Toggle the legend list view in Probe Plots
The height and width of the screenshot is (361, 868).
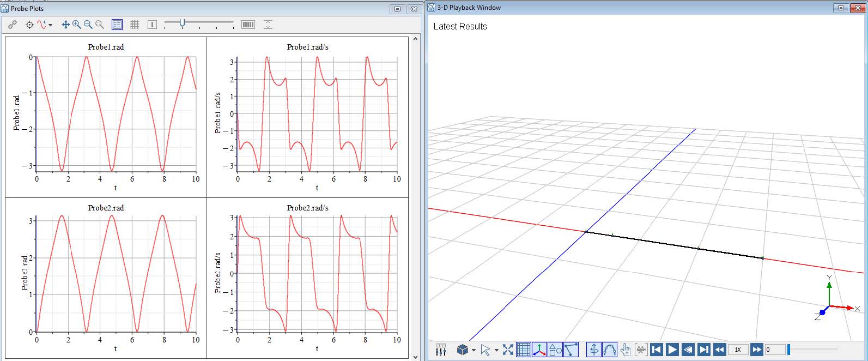(x=117, y=25)
